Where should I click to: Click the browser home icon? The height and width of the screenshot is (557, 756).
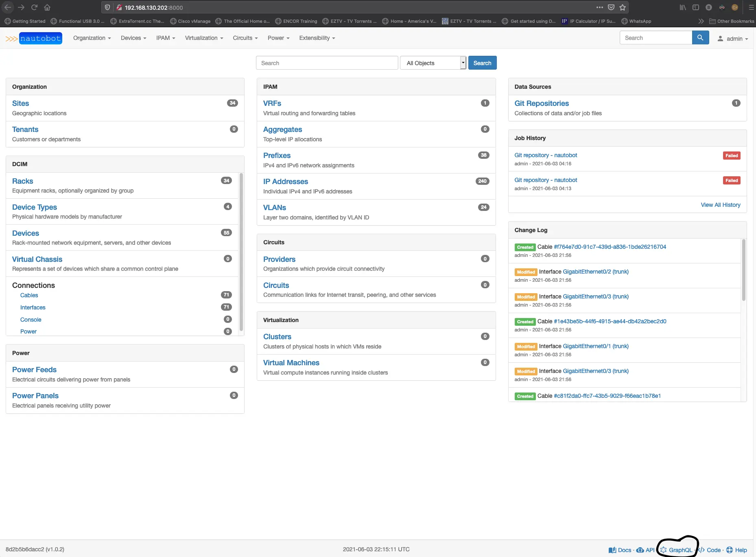(47, 7)
